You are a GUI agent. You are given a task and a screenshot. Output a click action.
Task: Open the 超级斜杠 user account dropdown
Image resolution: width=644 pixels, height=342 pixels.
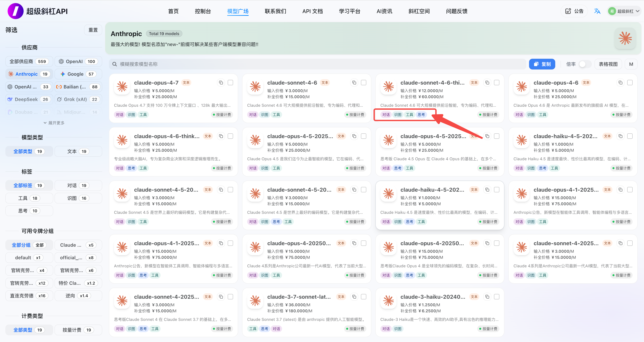click(x=624, y=11)
